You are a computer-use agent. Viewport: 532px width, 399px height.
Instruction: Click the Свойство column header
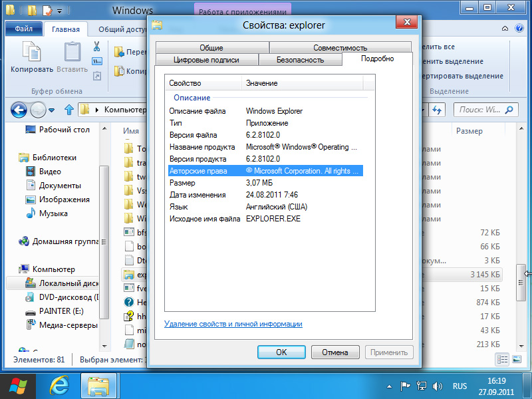point(203,83)
